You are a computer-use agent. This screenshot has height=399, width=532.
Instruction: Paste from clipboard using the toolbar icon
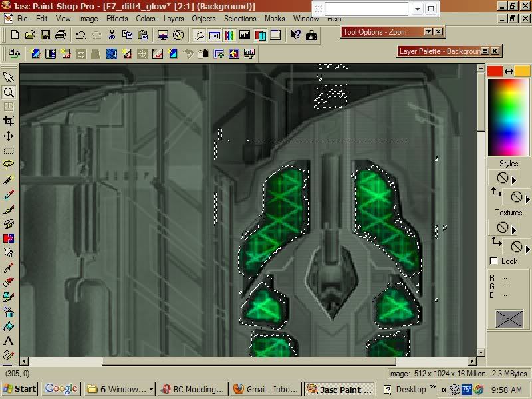142,35
